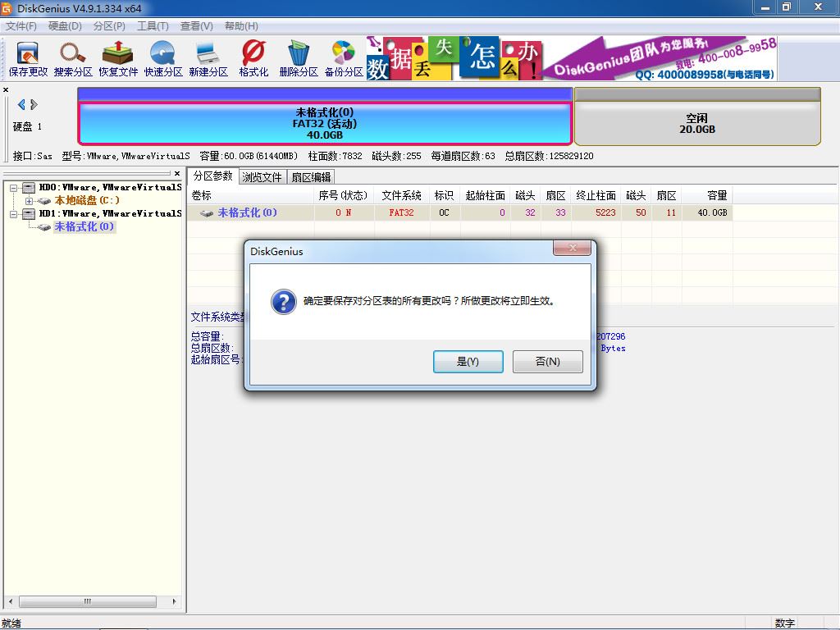Click the 就绪 status bar text
This screenshot has height=630, width=840.
[11, 623]
